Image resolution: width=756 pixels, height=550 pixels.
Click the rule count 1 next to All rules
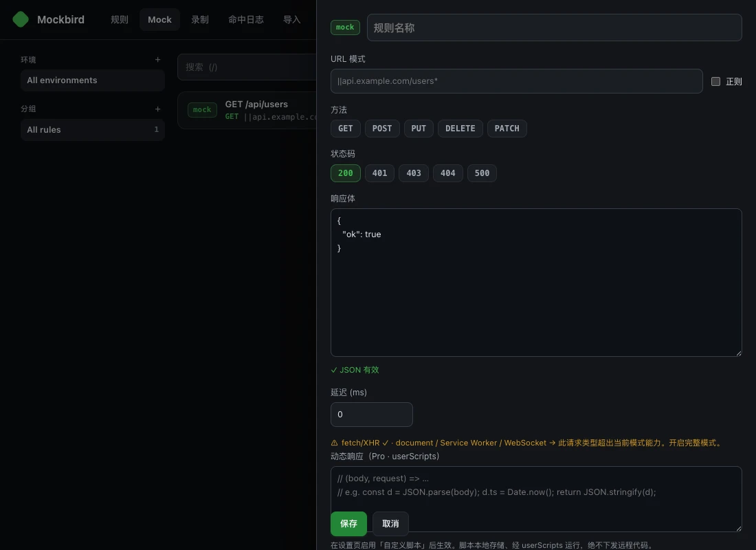[156, 130]
